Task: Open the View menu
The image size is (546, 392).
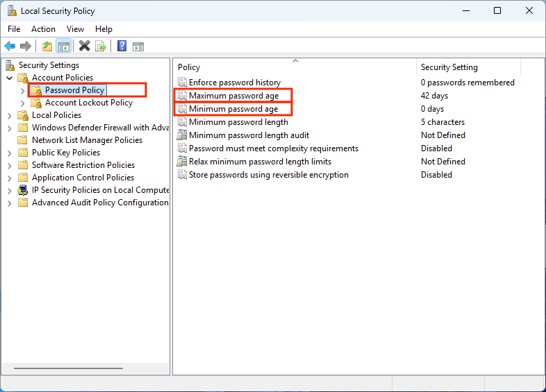Action: 75,29
